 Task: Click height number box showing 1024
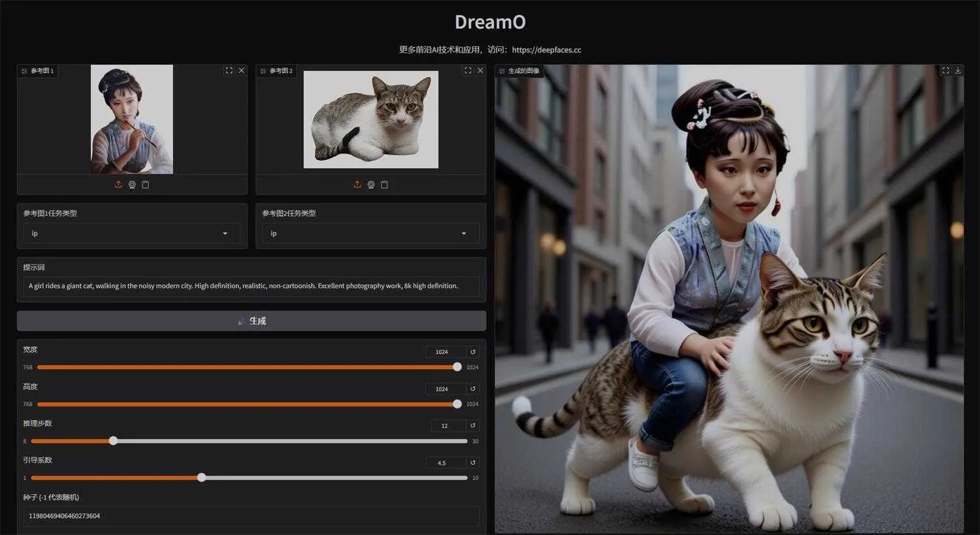pos(446,389)
